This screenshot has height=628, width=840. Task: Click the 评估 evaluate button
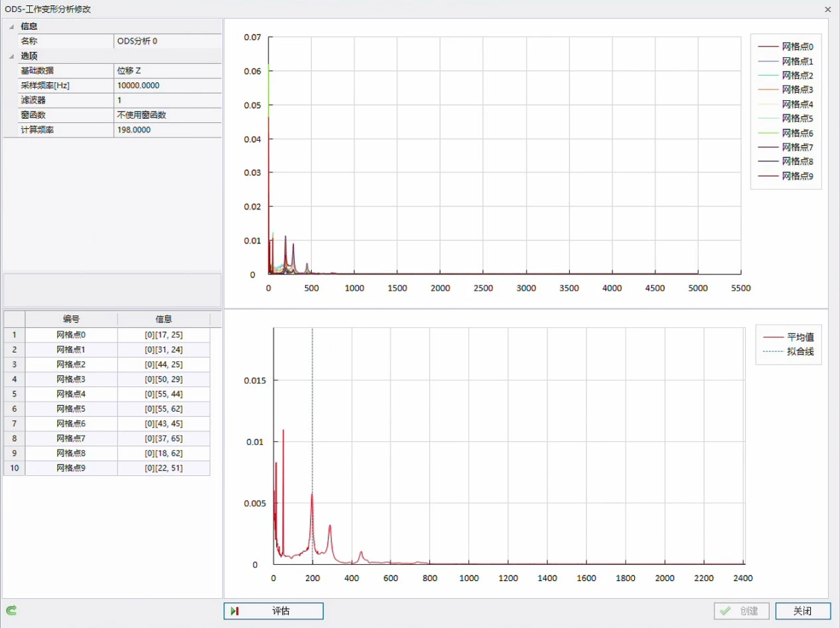coord(273,611)
